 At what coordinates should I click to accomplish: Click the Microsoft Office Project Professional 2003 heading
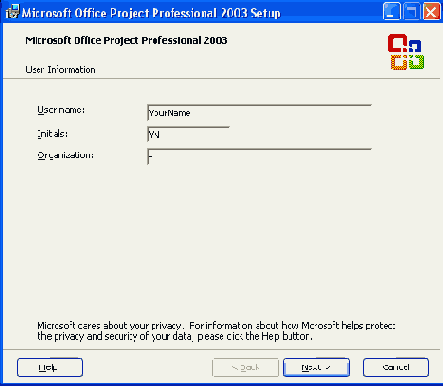(126, 41)
